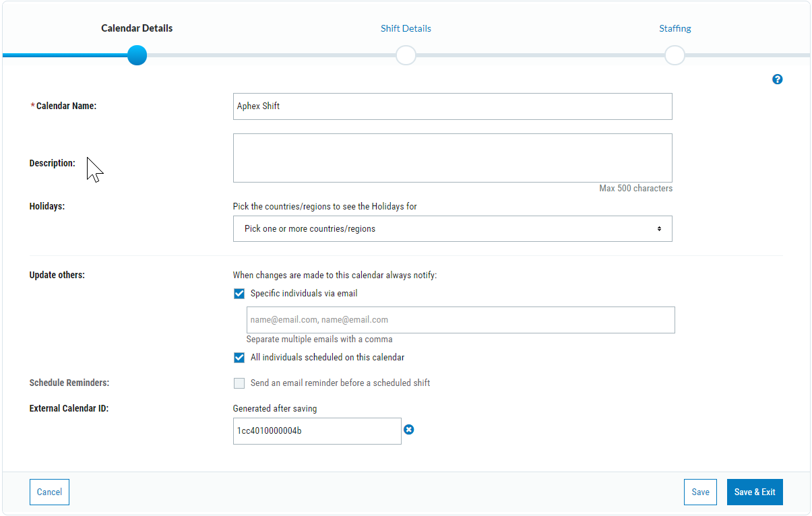Click the Calendar Details step circle
The image size is (812, 516).
click(x=137, y=55)
